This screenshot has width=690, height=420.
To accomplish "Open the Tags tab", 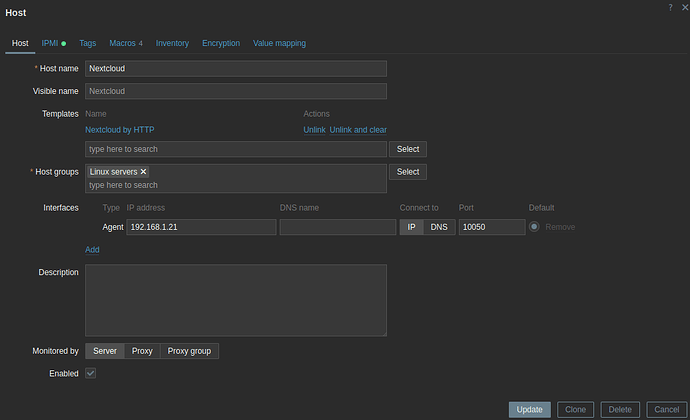I will pyautogui.click(x=88, y=43).
